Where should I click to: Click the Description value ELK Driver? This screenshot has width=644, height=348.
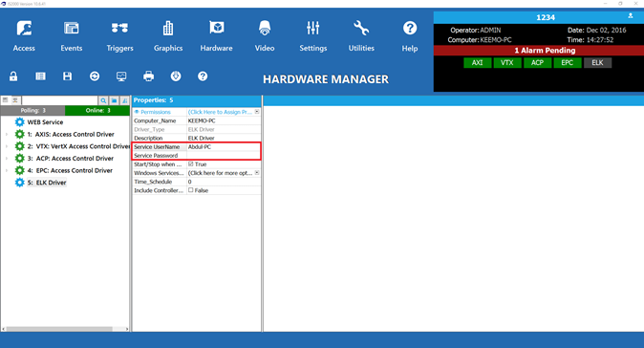click(x=224, y=138)
